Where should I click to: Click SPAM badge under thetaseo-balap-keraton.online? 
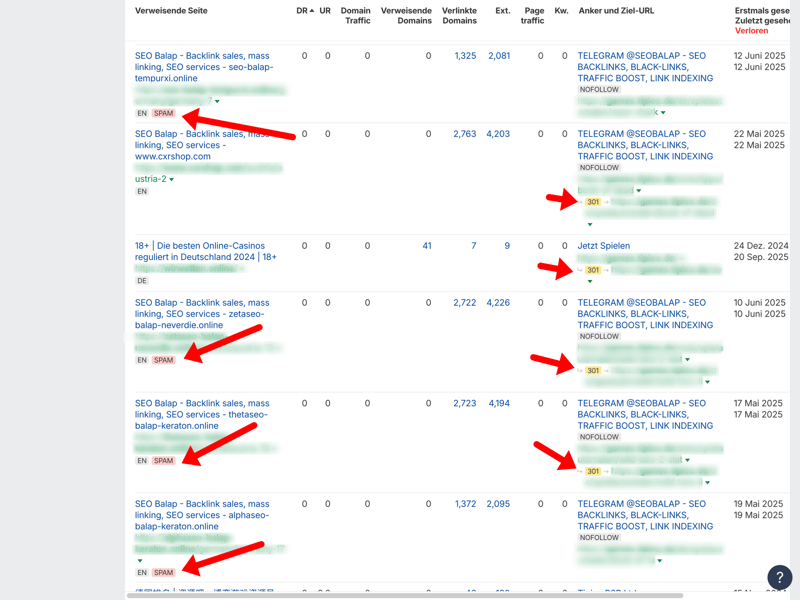(164, 461)
